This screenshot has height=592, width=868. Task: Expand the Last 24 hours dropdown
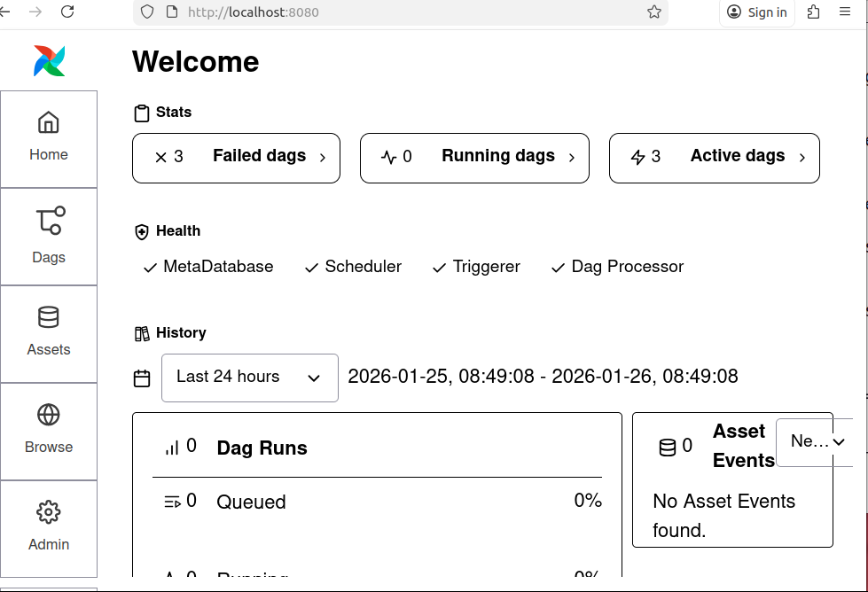click(x=249, y=378)
